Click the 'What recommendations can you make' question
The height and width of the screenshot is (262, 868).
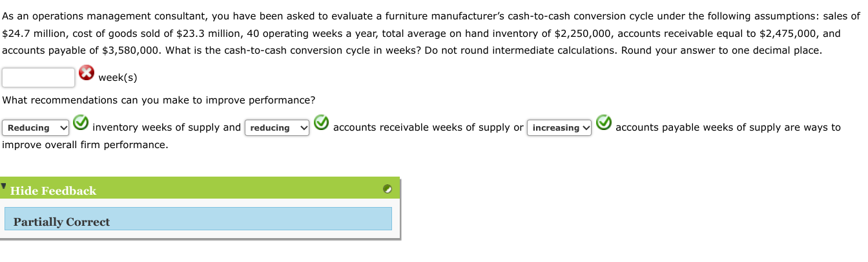pos(159,100)
